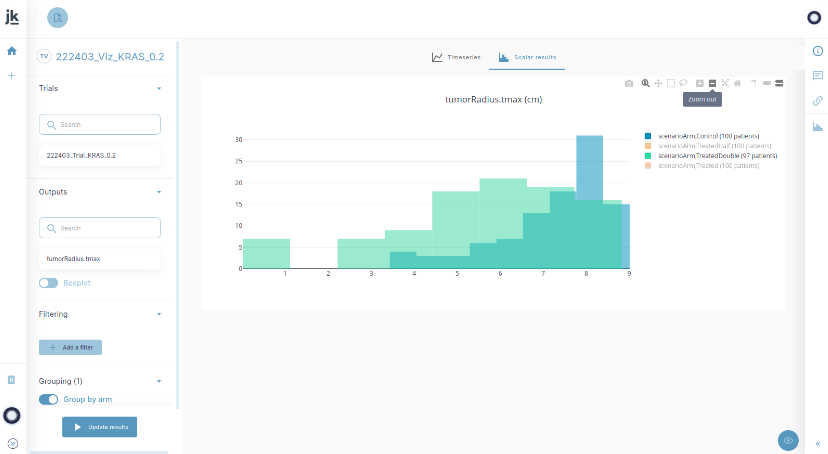The height and width of the screenshot is (454, 828).
Task: Open the comments icon in right sidebar
Action: pyautogui.click(x=817, y=76)
